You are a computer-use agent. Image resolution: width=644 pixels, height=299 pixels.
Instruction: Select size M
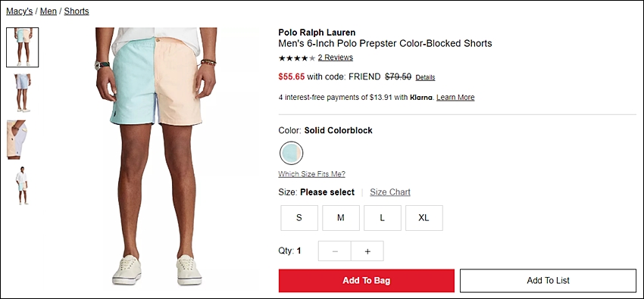tap(340, 218)
